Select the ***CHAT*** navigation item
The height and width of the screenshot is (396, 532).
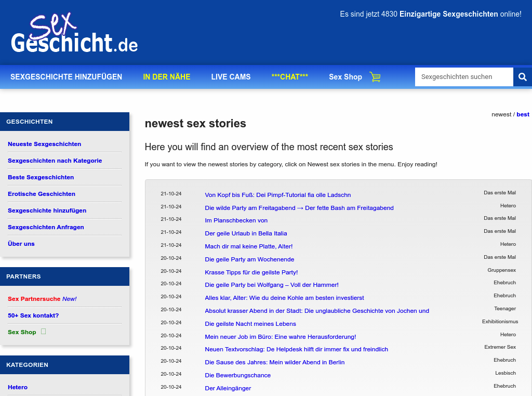click(x=289, y=77)
